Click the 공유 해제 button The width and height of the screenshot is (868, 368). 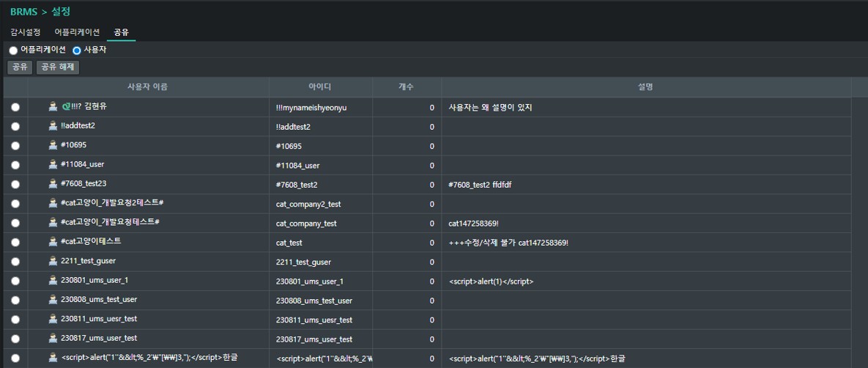click(x=58, y=67)
